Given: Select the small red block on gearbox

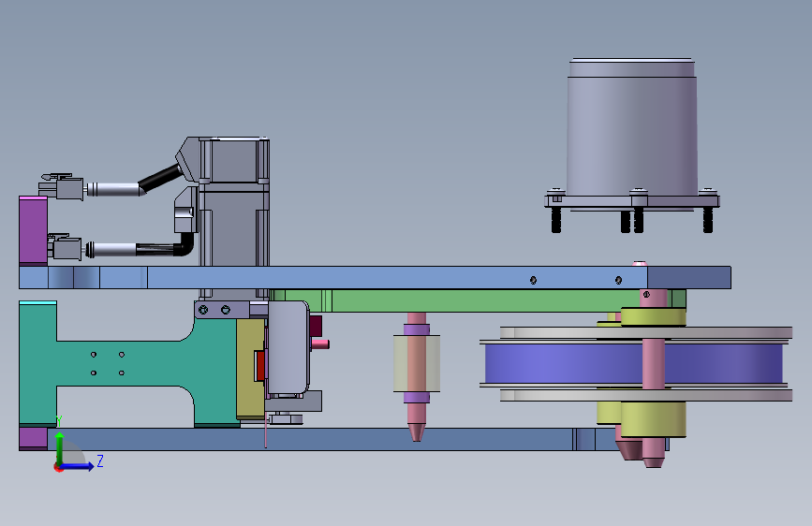Looking at the screenshot, I should 258,365.
